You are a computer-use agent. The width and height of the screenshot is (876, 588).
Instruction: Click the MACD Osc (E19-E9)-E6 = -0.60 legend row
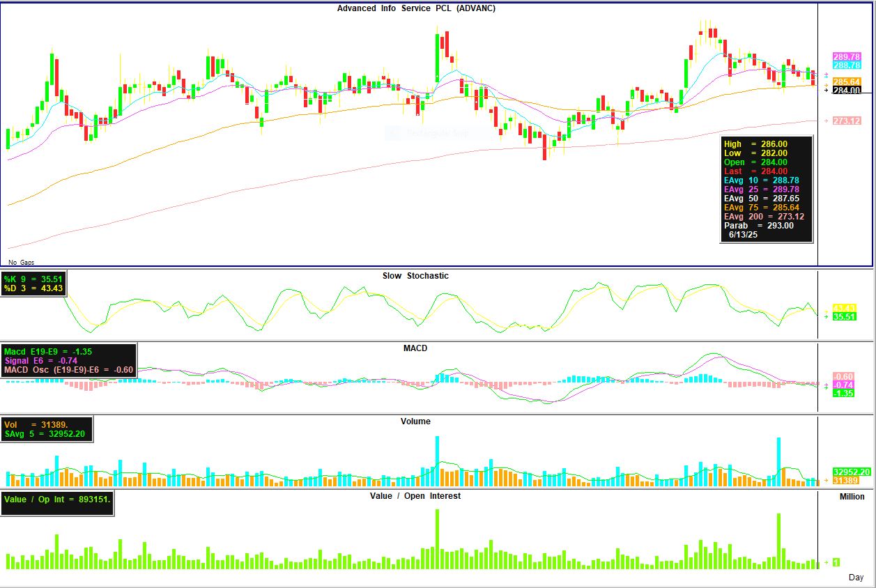68,370
